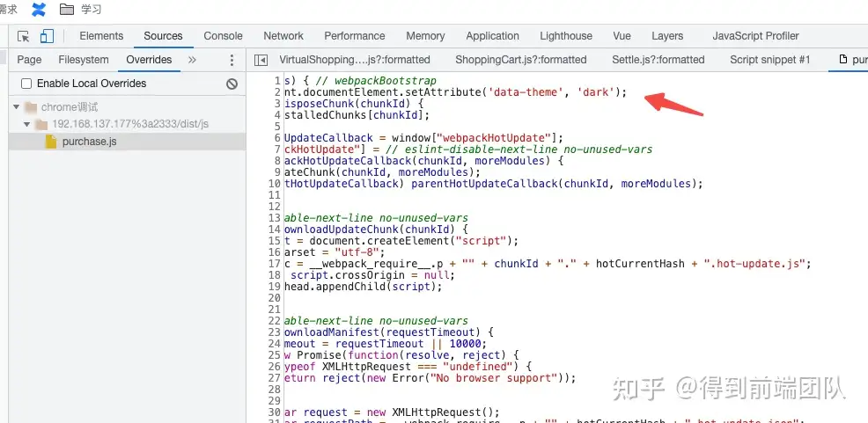The width and height of the screenshot is (868, 423).
Task: Collapse the 192.168.137.177 folder arrow
Action: tap(26, 124)
